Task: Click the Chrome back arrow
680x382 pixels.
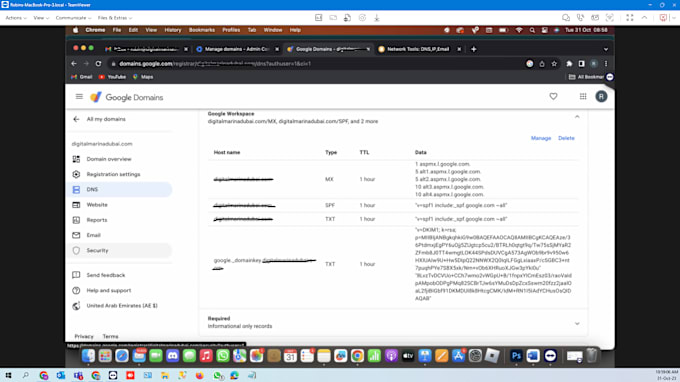Action: click(x=74, y=64)
